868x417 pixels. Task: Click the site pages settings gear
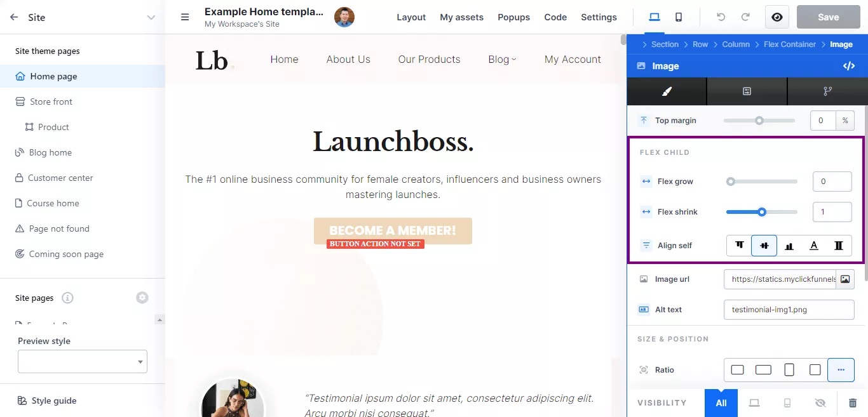click(142, 298)
